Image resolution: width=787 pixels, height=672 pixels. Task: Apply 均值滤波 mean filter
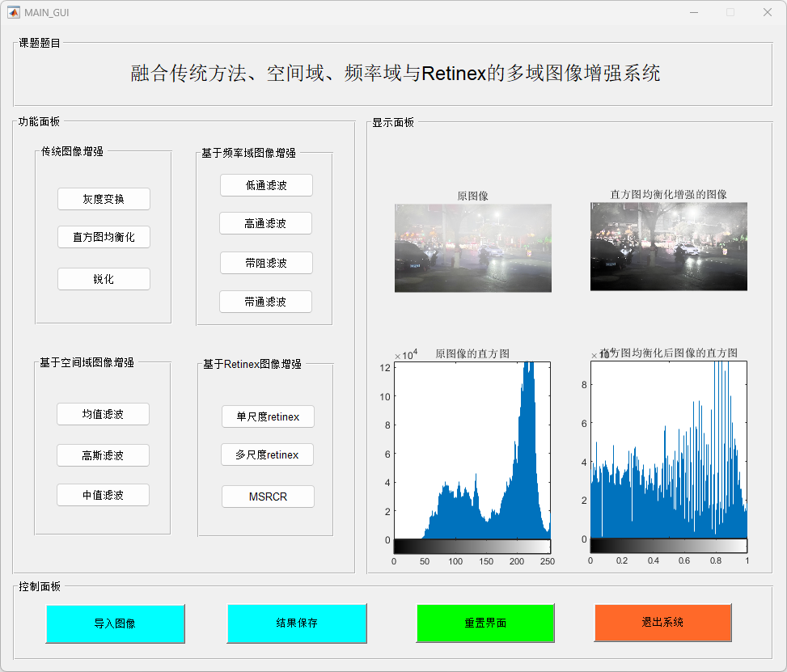point(103,414)
